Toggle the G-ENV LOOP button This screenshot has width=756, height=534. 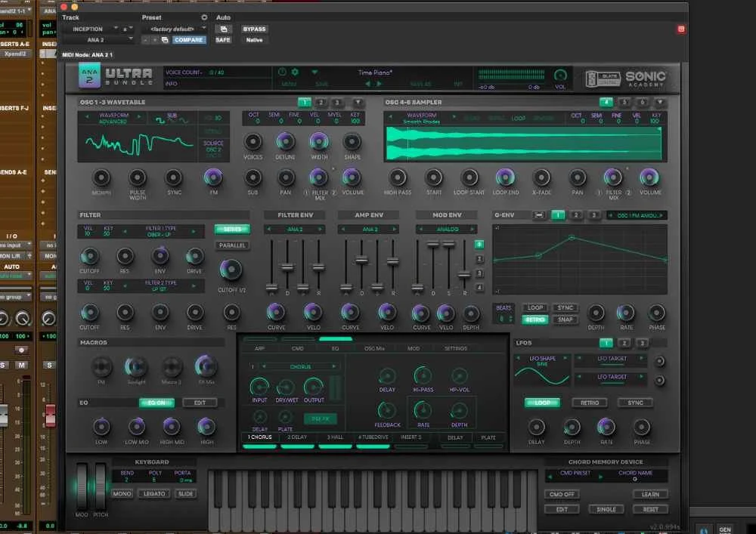pos(534,307)
